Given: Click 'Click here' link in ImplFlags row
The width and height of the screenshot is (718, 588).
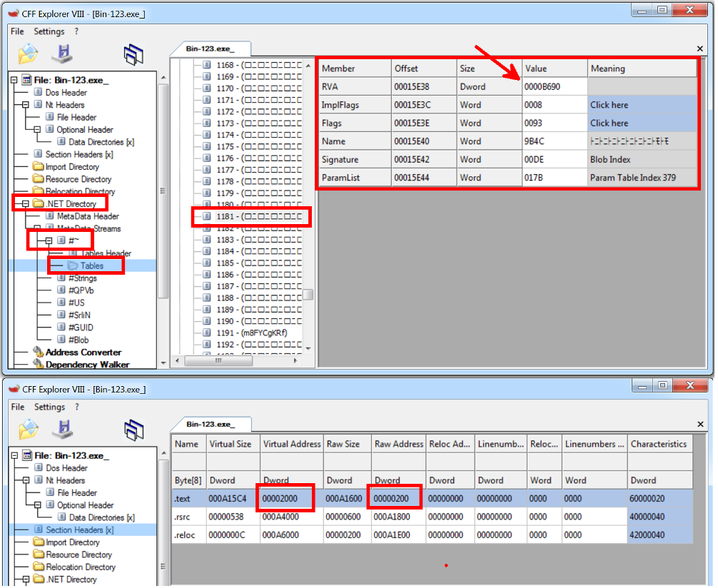Looking at the screenshot, I should [609, 105].
